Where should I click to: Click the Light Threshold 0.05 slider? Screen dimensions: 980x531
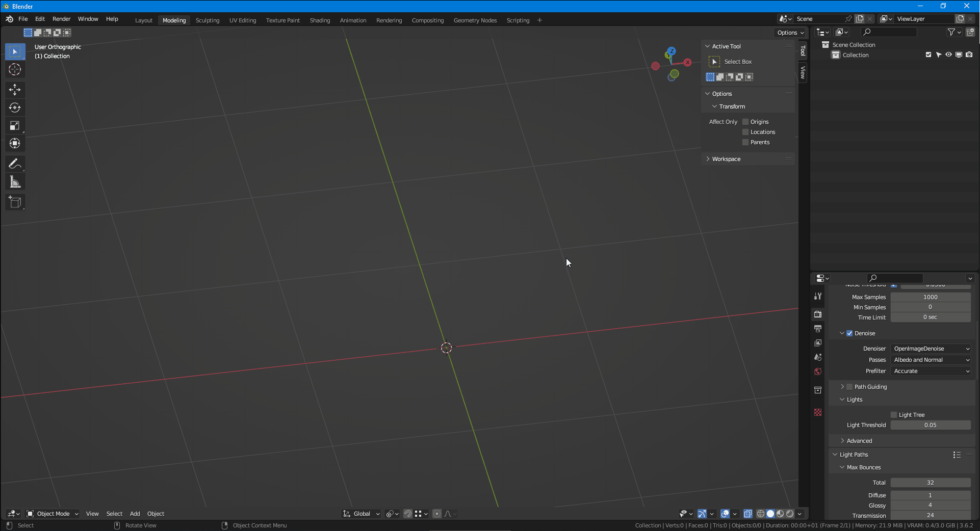click(931, 425)
